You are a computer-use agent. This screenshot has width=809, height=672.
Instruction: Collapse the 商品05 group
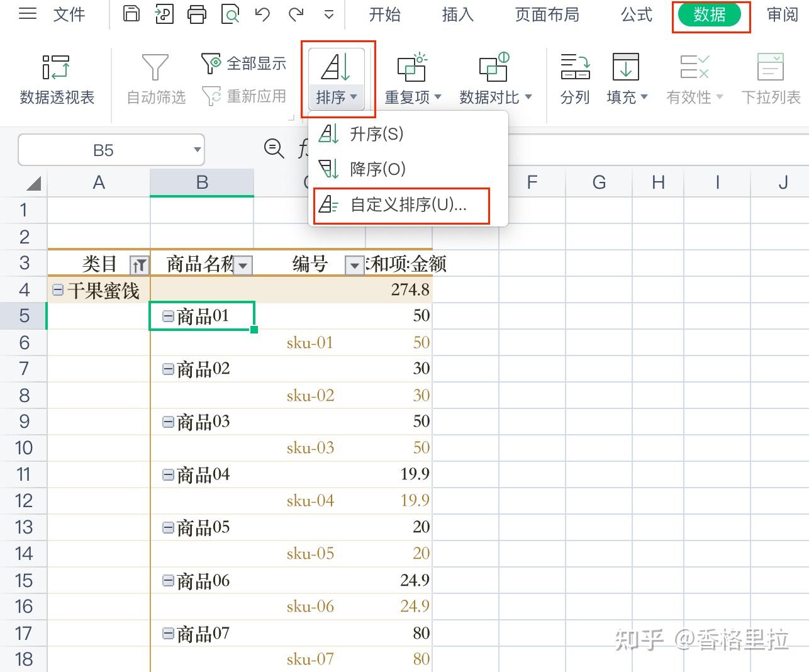click(169, 527)
